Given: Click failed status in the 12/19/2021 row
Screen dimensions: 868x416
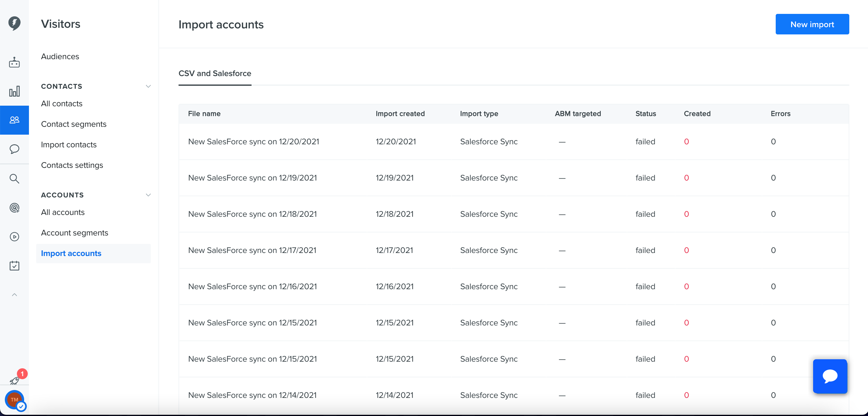Looking at the screenshot, I should pos(645,178).
